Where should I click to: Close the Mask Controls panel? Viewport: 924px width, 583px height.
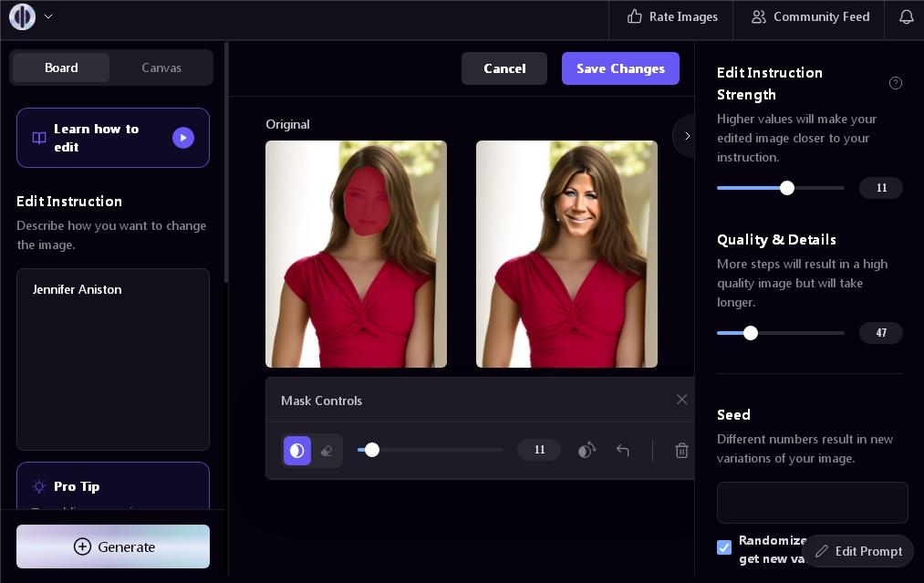[681, 400]
